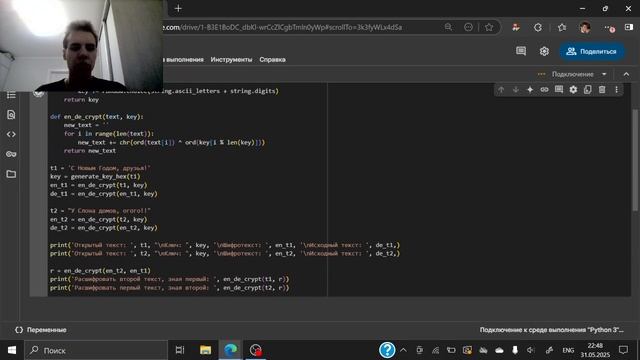Open the Colab comments panel
The height and width of the screenshot is (360, 640).
pos(521,51)
